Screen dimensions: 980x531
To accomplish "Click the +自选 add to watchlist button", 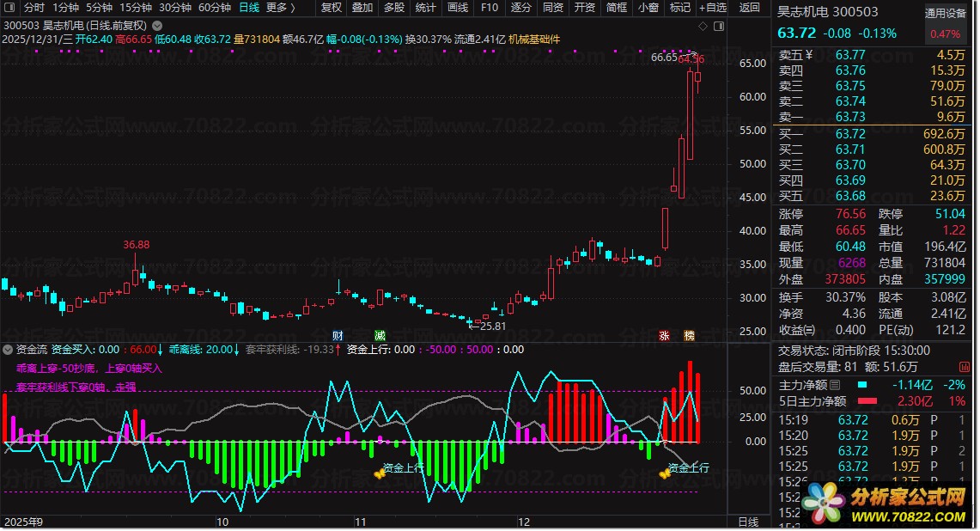I will point(712,8).
